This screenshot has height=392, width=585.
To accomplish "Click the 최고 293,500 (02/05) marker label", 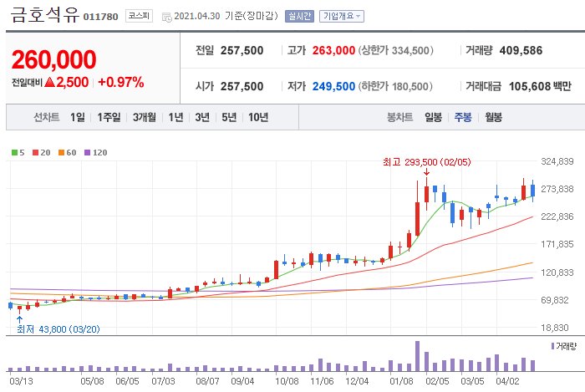I will (x=427, y=162).
